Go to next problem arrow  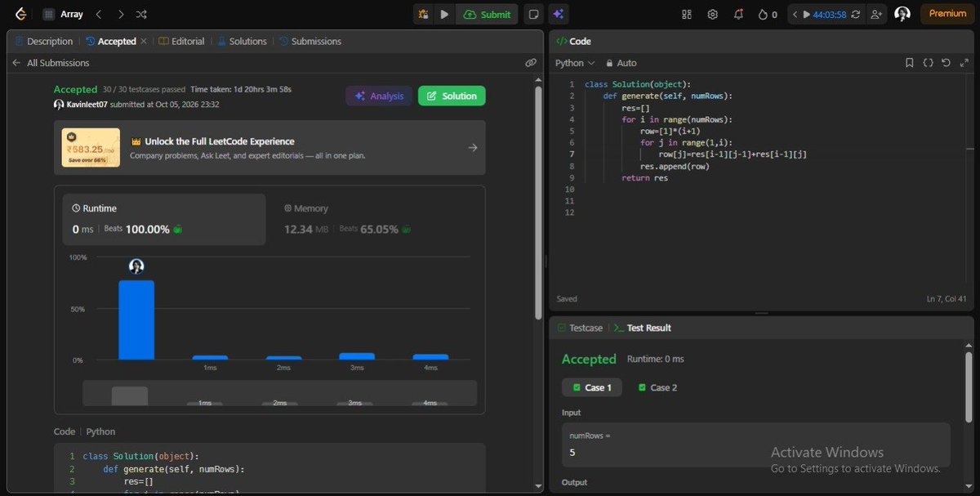121,14
